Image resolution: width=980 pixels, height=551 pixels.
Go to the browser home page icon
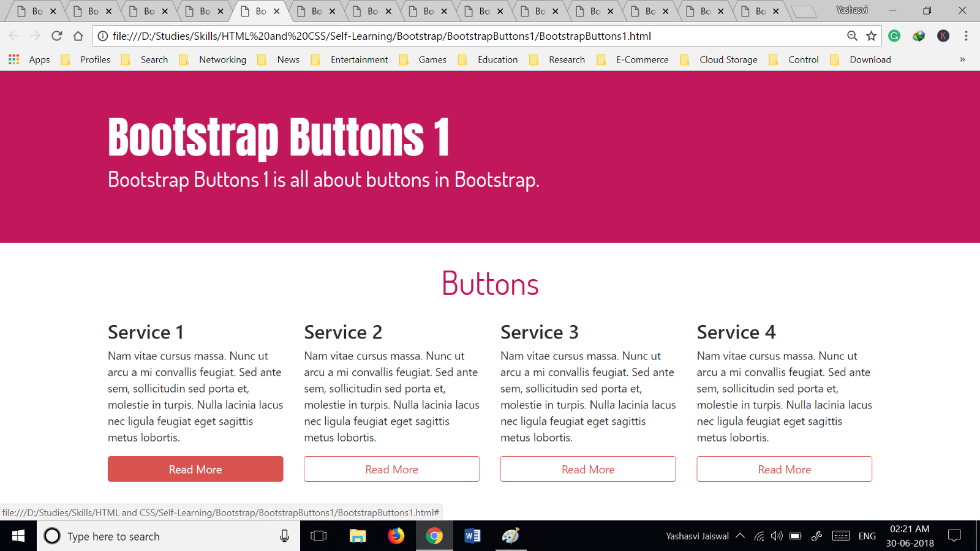(x=78, y=36)
